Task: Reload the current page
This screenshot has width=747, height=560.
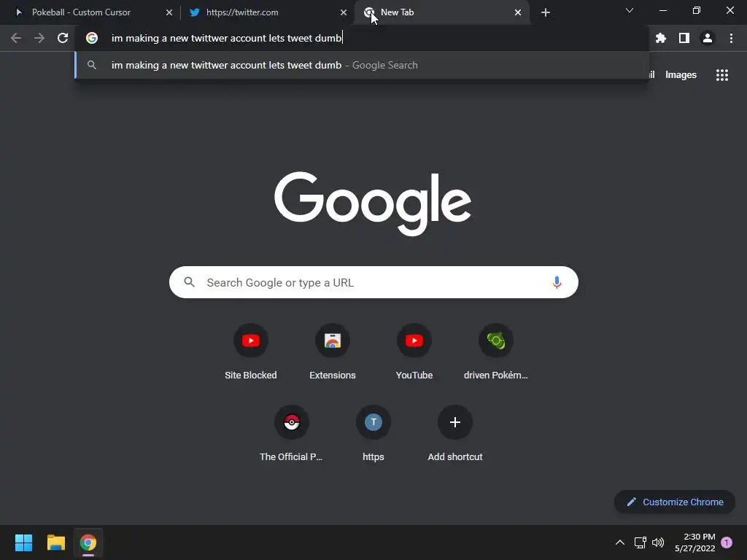Action: (63, 38)
